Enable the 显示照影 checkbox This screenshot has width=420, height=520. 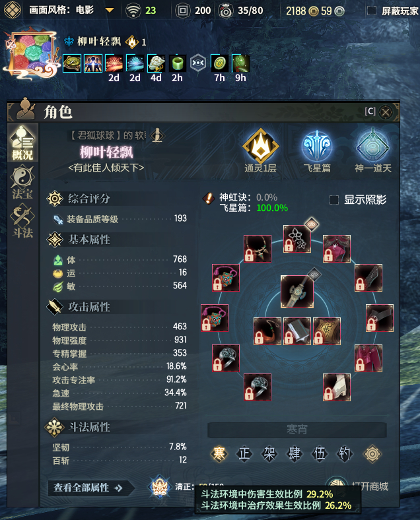coord(334,200)
